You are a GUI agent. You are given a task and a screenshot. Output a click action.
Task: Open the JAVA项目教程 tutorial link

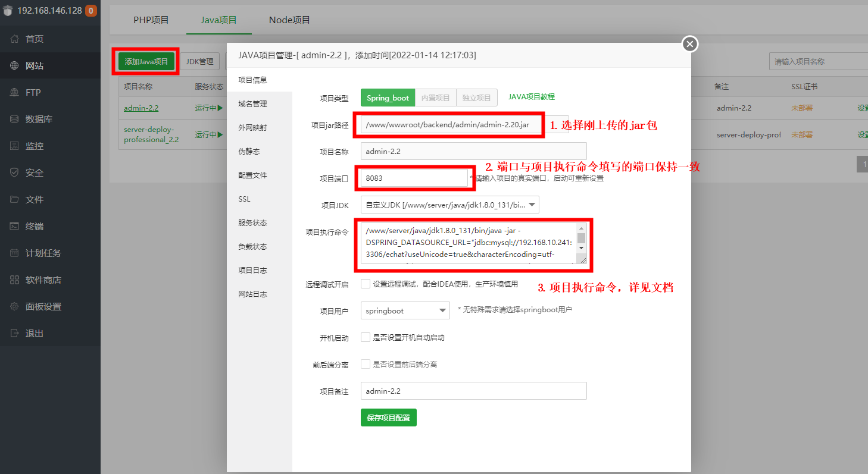(531, 97)
